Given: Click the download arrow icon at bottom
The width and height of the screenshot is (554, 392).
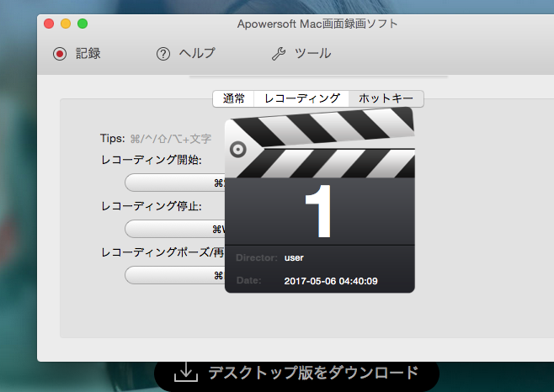Looking at the screenshot, I should click(186, 373).
